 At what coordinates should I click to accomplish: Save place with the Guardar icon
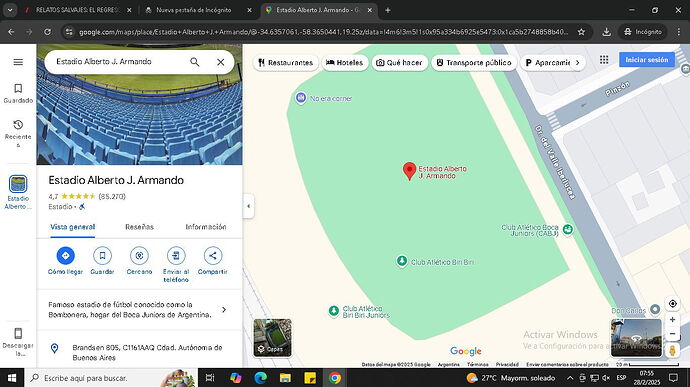(102, 255)
